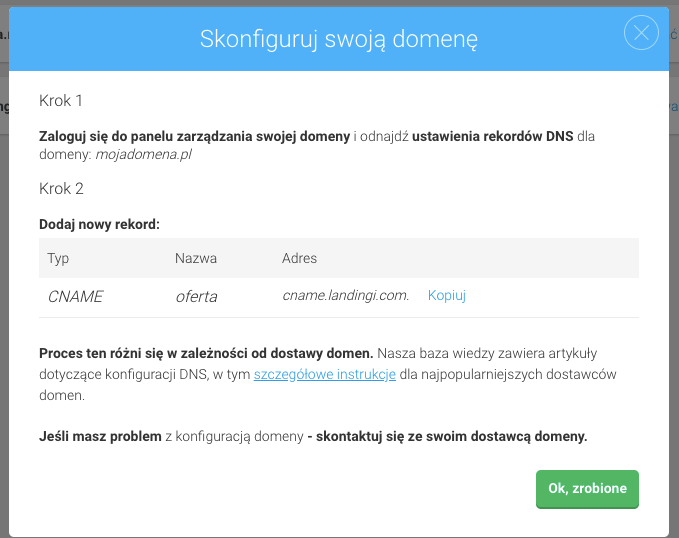The height and width of the screenshot is (538, 679).
Task: Close the Skonfiguruj swoją domenę dialog
Action: click(x=641, y=32)
